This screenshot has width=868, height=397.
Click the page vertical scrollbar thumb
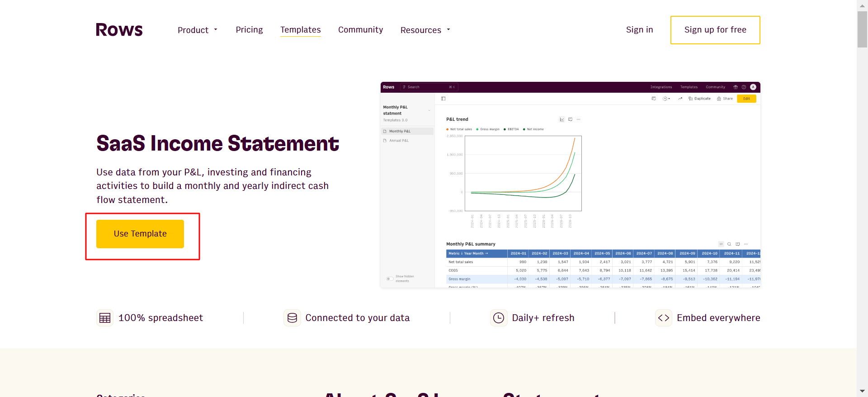862,29
